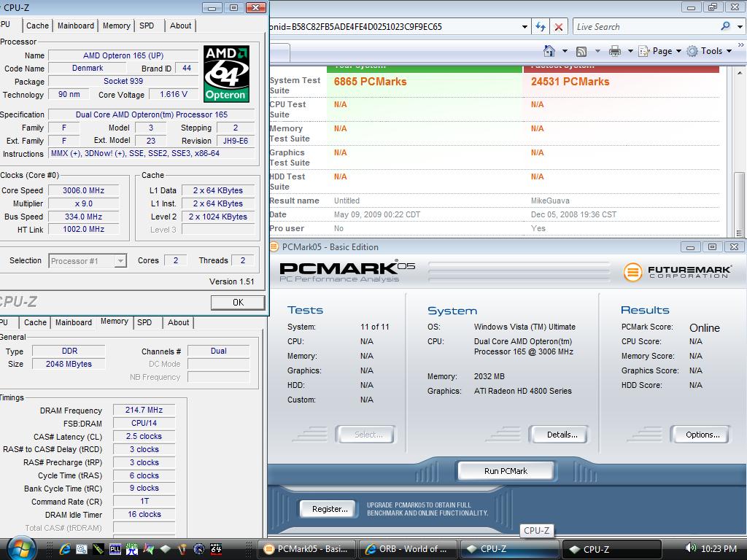Click the Page menu icon
The height and width of the screenshot is (560, 747).
click(x=644, y=51)
